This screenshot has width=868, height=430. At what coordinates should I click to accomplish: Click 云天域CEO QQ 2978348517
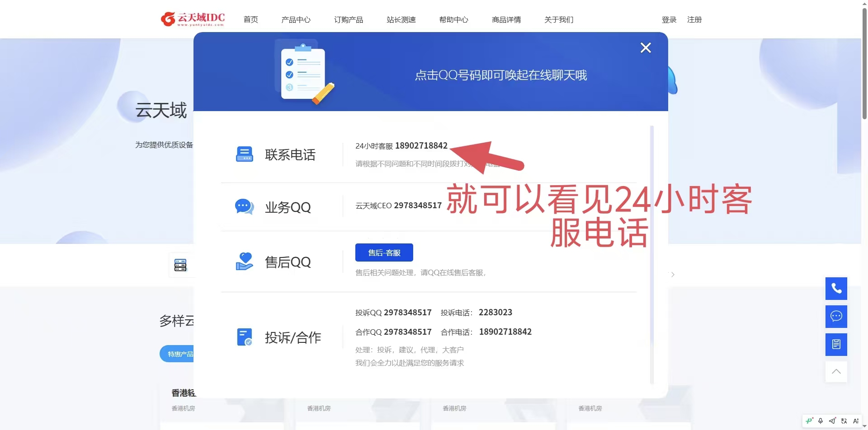418,206
